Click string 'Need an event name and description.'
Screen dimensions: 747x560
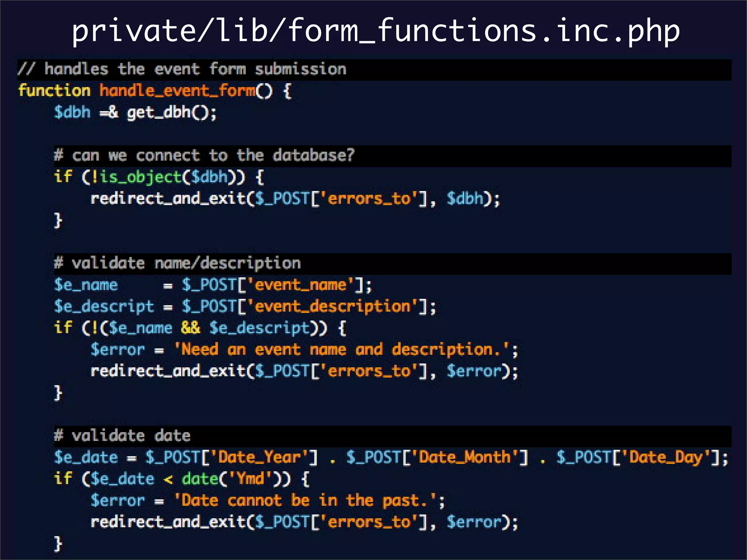pos(341,349)
